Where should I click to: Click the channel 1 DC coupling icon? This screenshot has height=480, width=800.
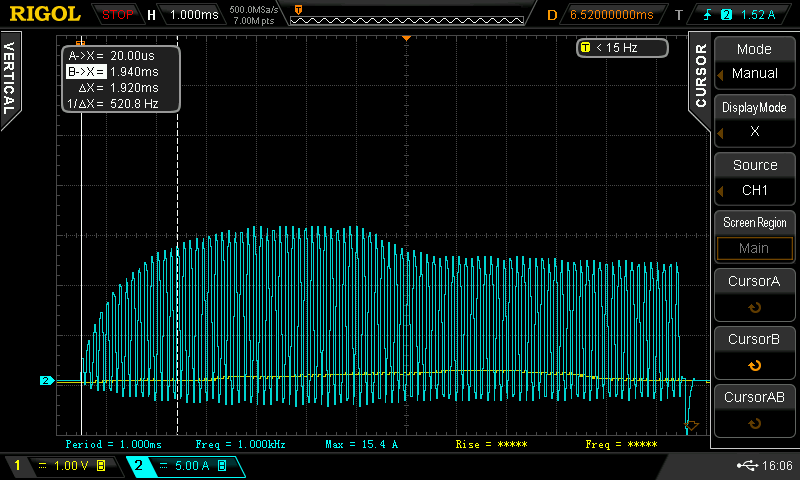tap(42, 465)
